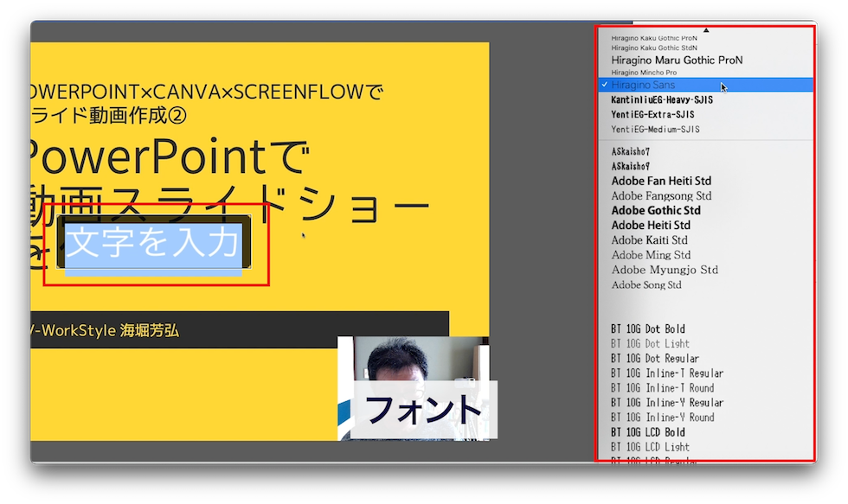Select Adobe Gothic Std font
The height and width of the screenshot is (504, 848).
point(655,211)
